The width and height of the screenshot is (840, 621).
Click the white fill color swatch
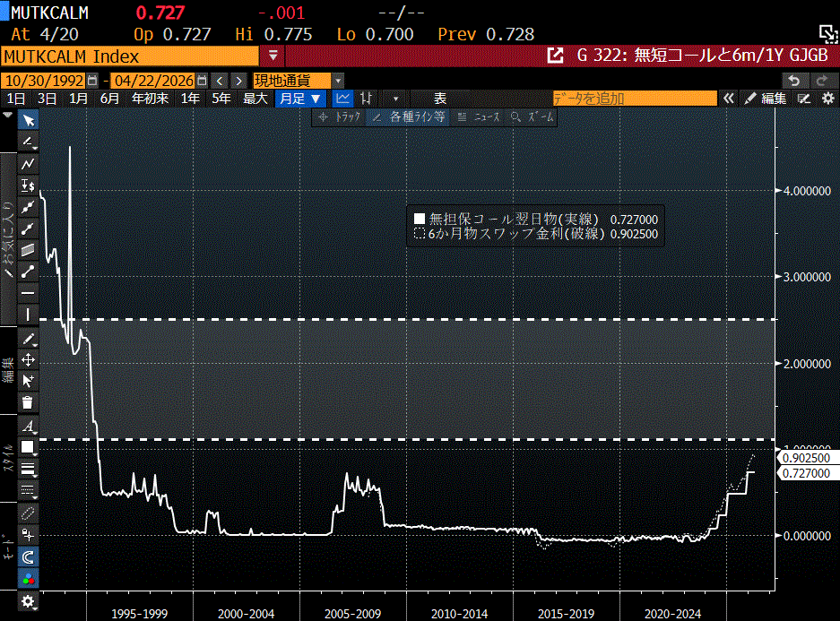coord(28,447)
